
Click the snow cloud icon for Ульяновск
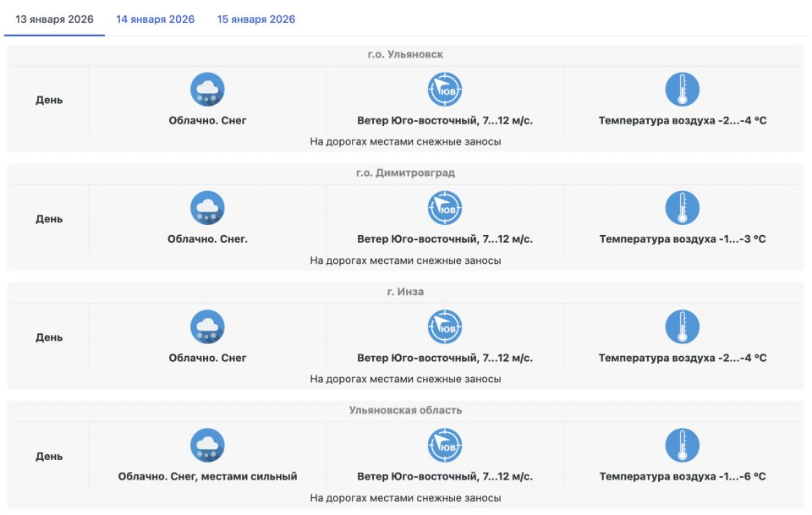[x=207, y=90]
